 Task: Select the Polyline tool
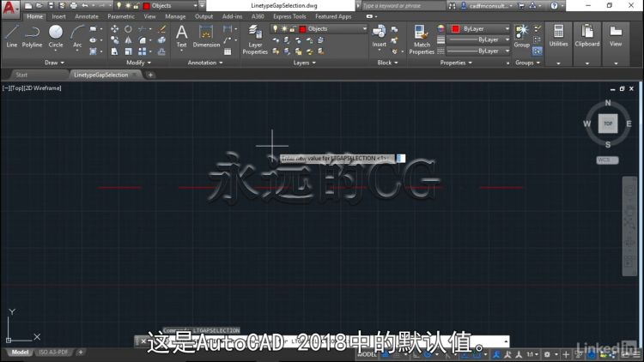tap(32, 36)
